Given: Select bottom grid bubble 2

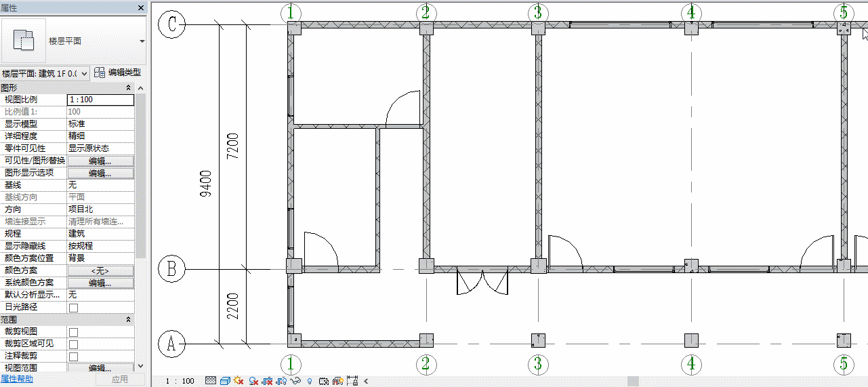Looking at the screenshot, I should (x=426, y=365).
